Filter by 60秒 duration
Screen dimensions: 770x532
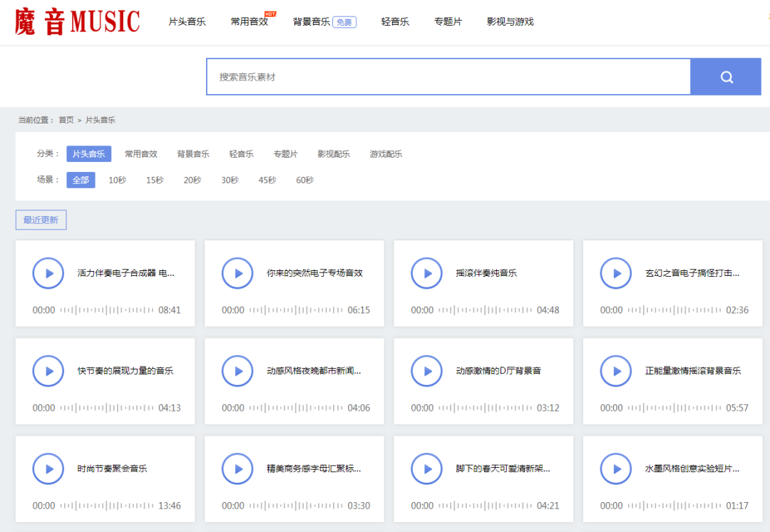pyautogui.click(x=305, y=180)
